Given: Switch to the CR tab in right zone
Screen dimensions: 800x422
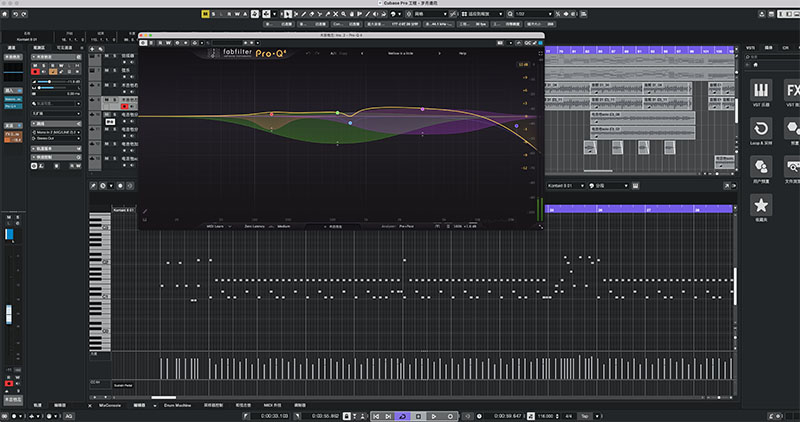Looking at the screenshot, I should click(x=786, y=47).
